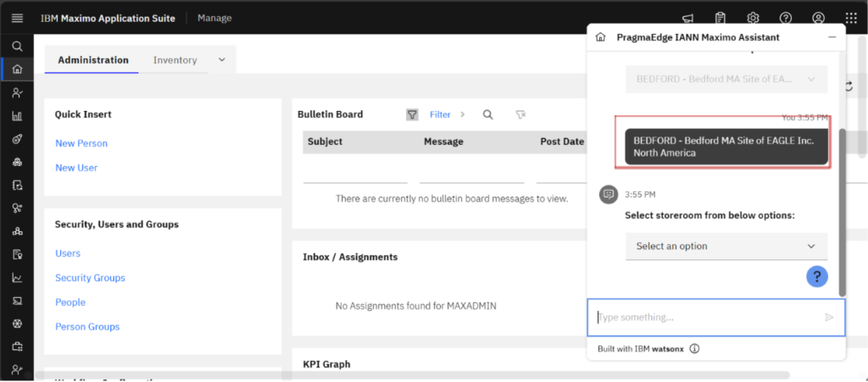Open the bar chart analytics sidebar icon
The height and width of the screenshot is (382, 868).
pos(17,116)
